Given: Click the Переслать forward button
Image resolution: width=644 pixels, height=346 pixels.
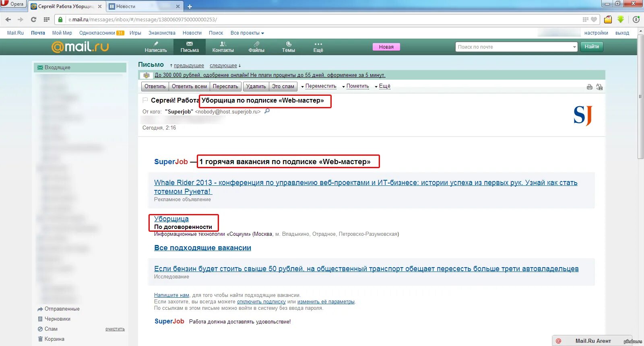Looking at the screenshot, I should 225,86.
